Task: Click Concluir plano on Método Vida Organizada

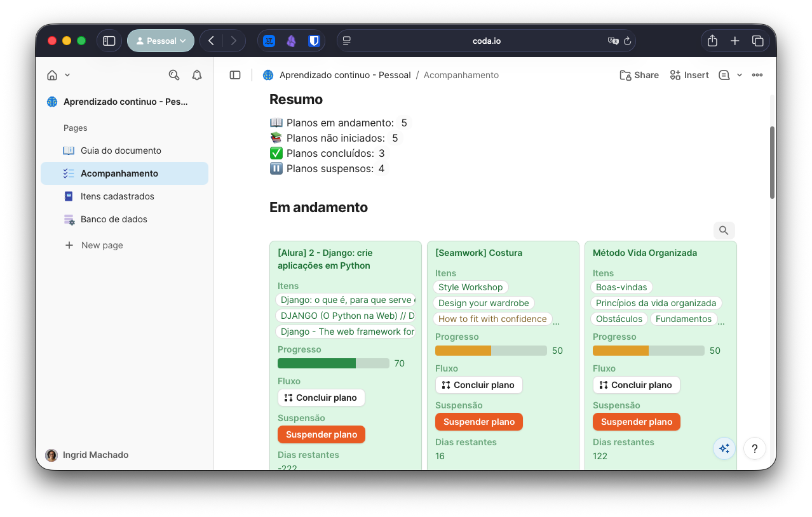Action: [636, 385]
